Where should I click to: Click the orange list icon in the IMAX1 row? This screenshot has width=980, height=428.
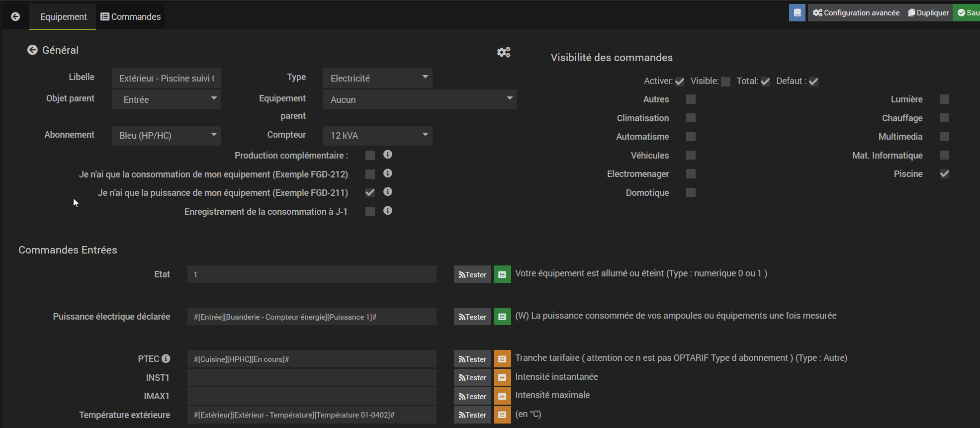click(502, 396)
